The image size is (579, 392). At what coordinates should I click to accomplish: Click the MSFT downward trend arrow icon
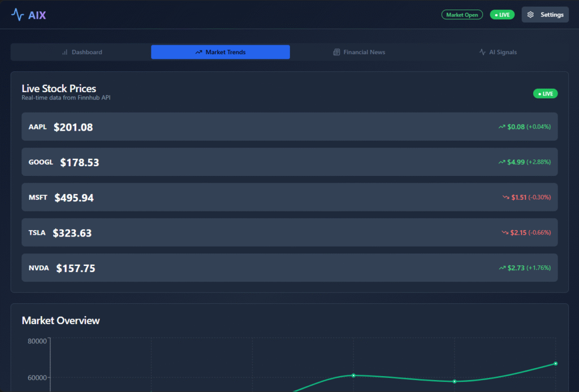506,197
